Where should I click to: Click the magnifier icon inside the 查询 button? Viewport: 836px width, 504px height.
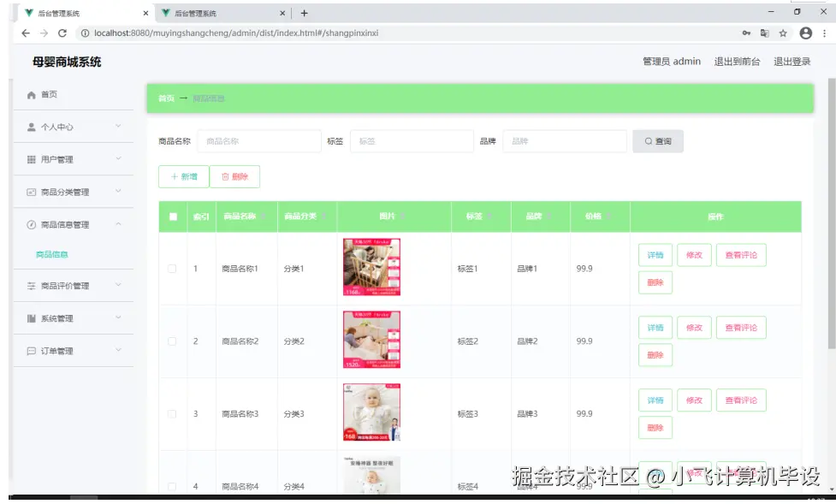pos(648,141)
